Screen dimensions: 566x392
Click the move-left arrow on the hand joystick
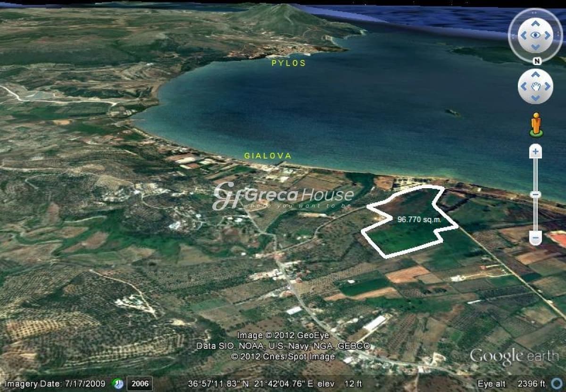(x=524, y=86)
